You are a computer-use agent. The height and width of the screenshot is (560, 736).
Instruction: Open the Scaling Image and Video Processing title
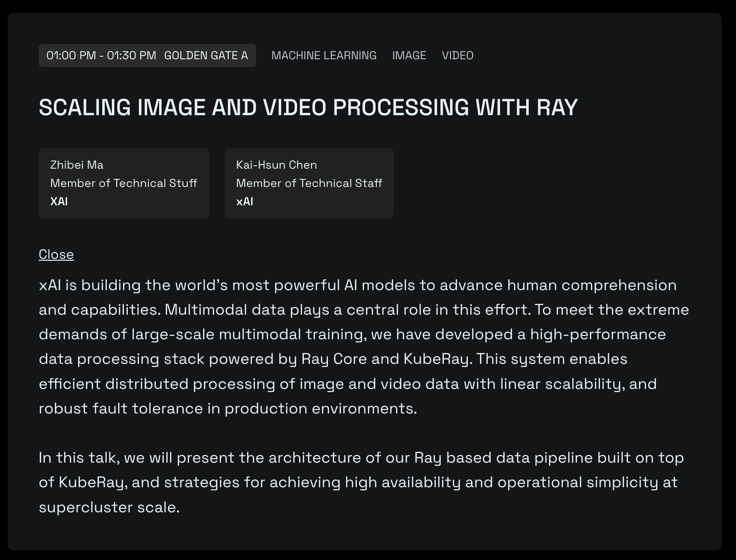coord(308,107)
